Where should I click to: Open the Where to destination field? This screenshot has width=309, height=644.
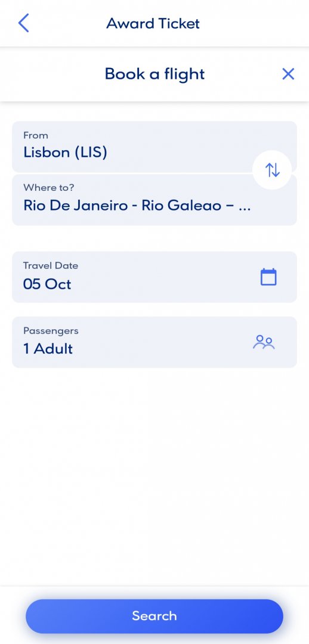154,200
